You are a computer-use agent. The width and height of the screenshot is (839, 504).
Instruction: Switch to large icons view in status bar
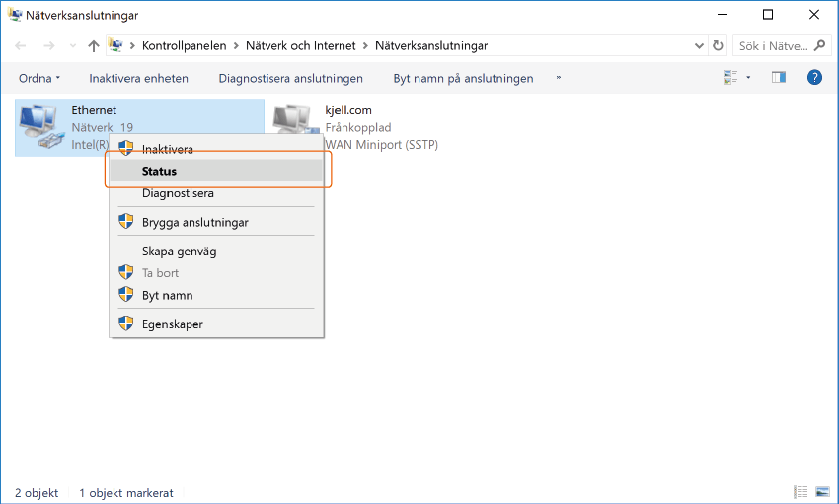pyautogui.click(x=822, y=492)
